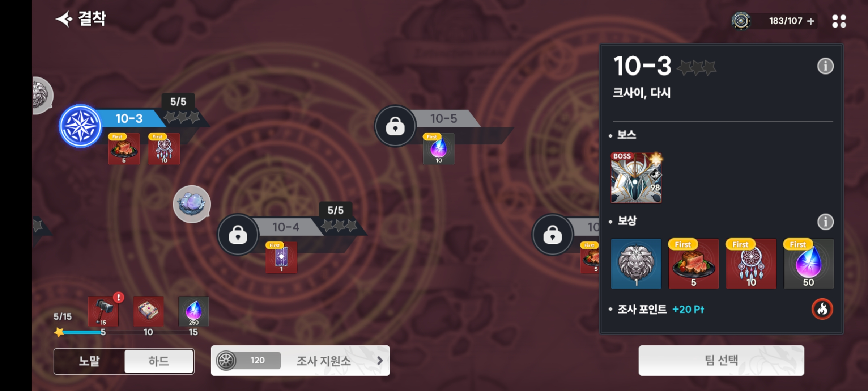Add stamina with the plus icon
The image size is (868, 391).
pos(811,21)
